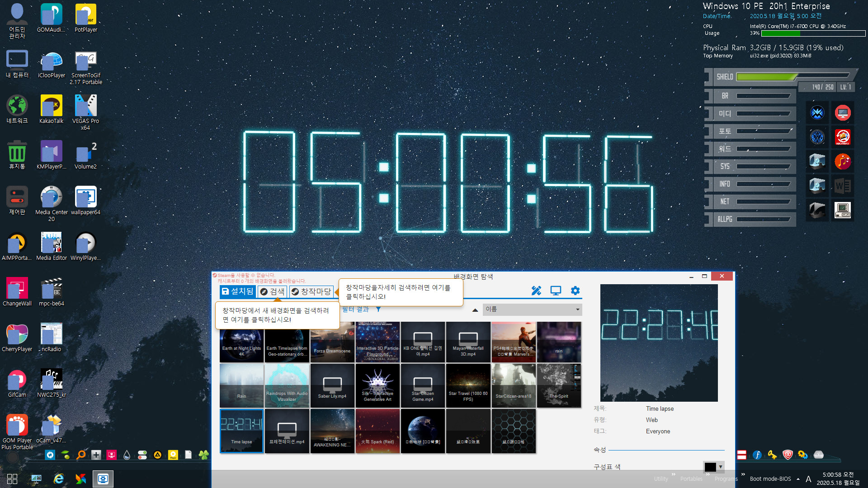
Task: Click the taskbar clock date display
Action: [838, 479]
